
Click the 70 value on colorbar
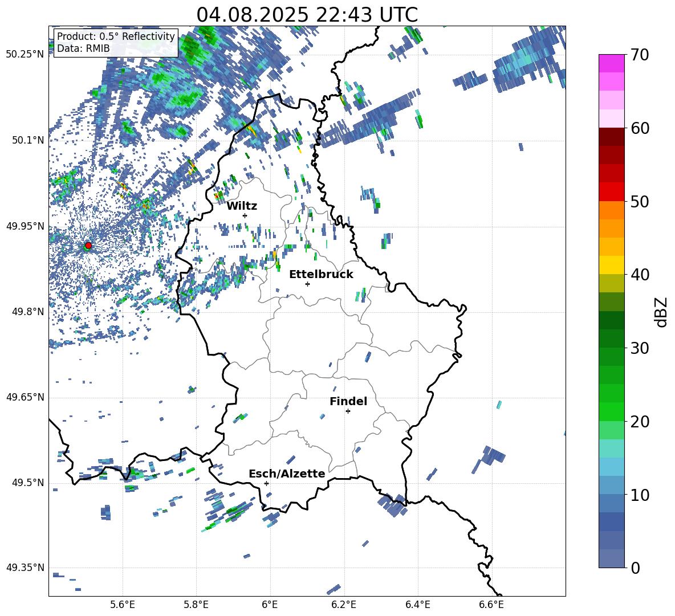pos(640,55)
